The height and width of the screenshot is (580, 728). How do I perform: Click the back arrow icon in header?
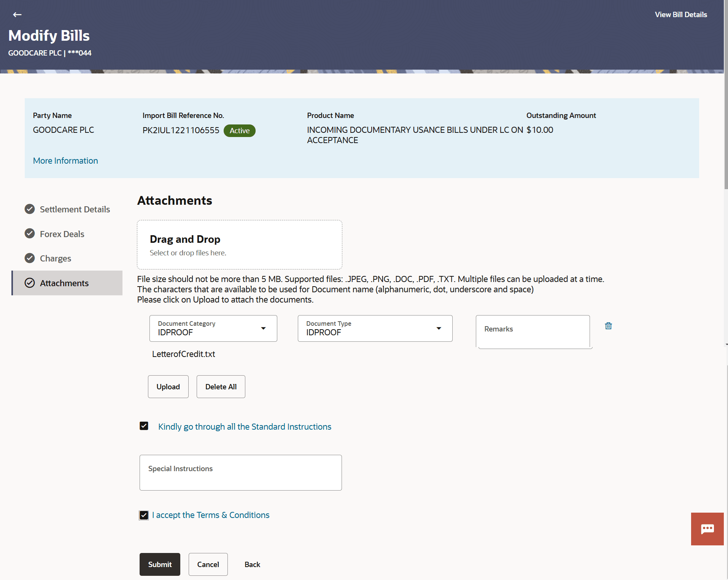17,15
